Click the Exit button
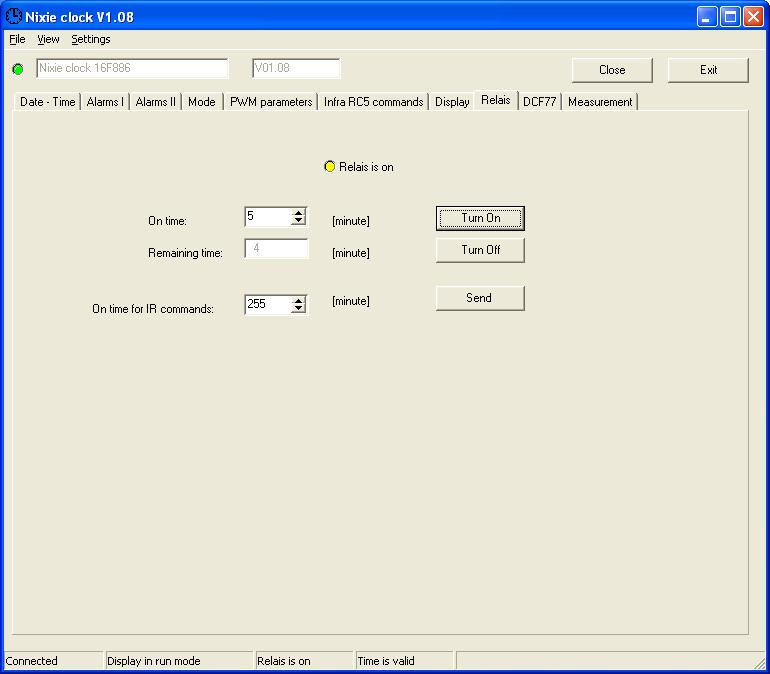This screenshot has height=674, width=770. tap(708, 70)
